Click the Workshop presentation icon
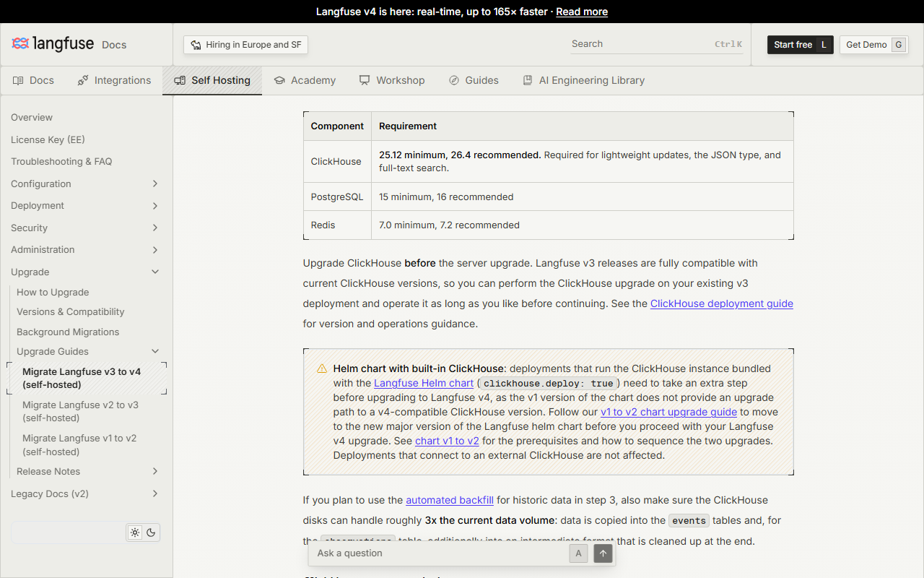 pyautogui.click(x=365, y=80)
